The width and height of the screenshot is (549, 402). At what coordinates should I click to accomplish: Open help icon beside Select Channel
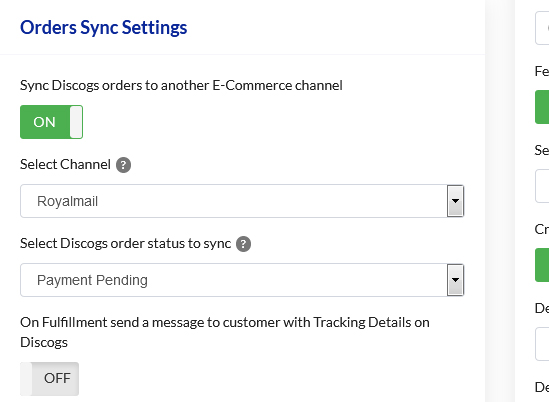(124, 165)
